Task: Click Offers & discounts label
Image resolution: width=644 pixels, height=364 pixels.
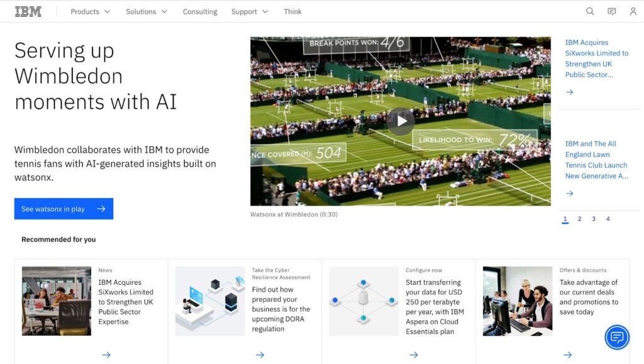Action: [x=583, y=270]
